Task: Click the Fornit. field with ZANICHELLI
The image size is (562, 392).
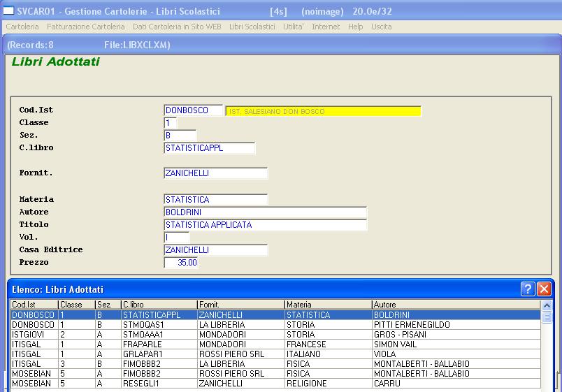Action: coord(216,173)
